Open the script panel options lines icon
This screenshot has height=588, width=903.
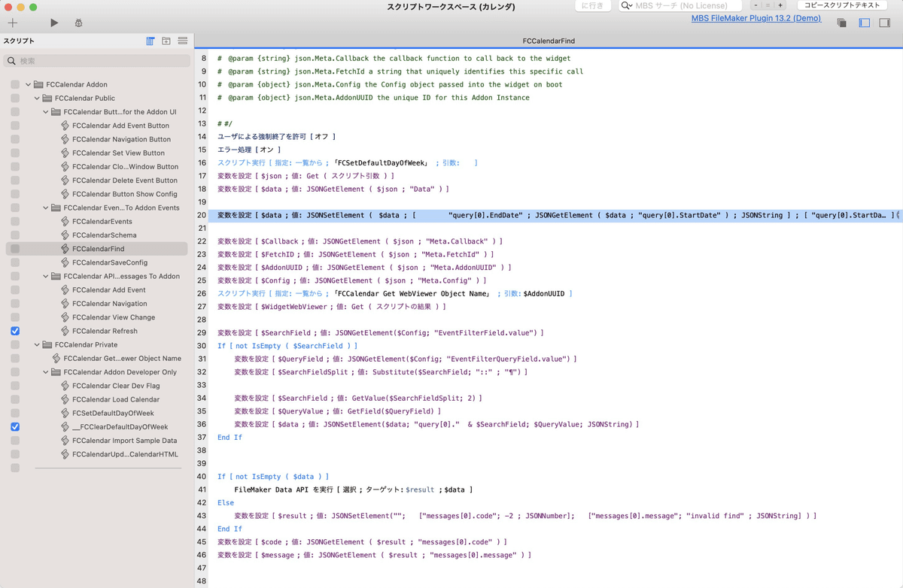[183, 41]
